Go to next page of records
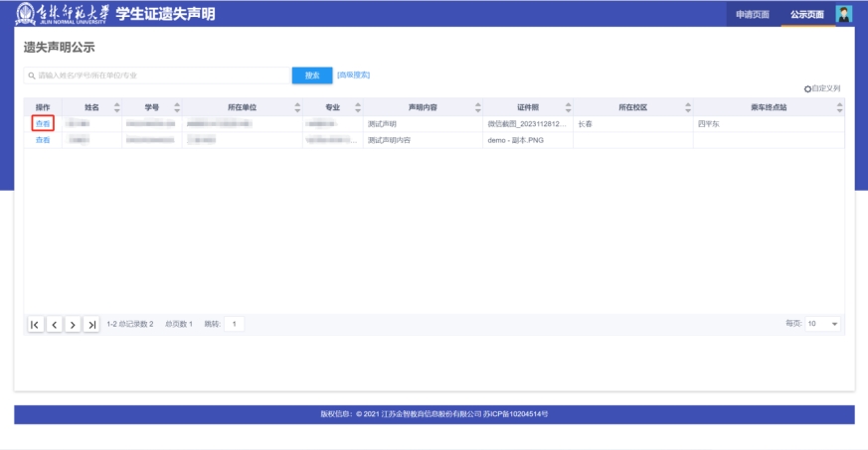 tap(74, 325)
